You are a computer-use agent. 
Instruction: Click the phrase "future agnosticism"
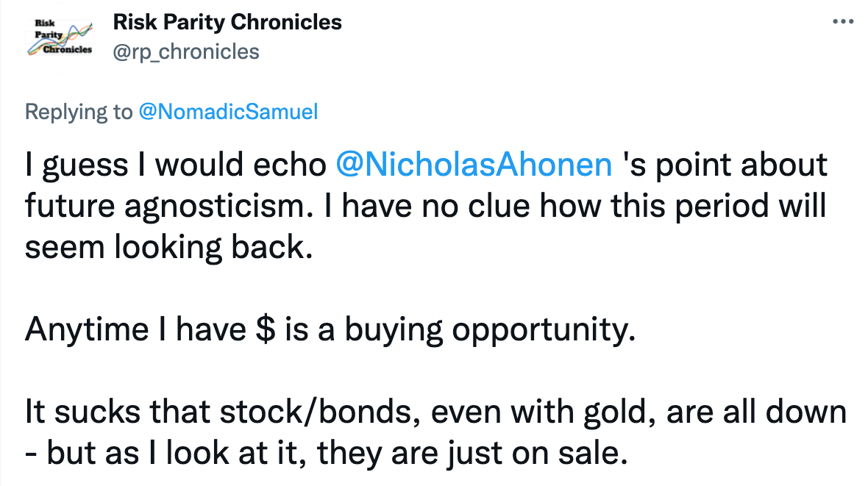pos(166,207)
